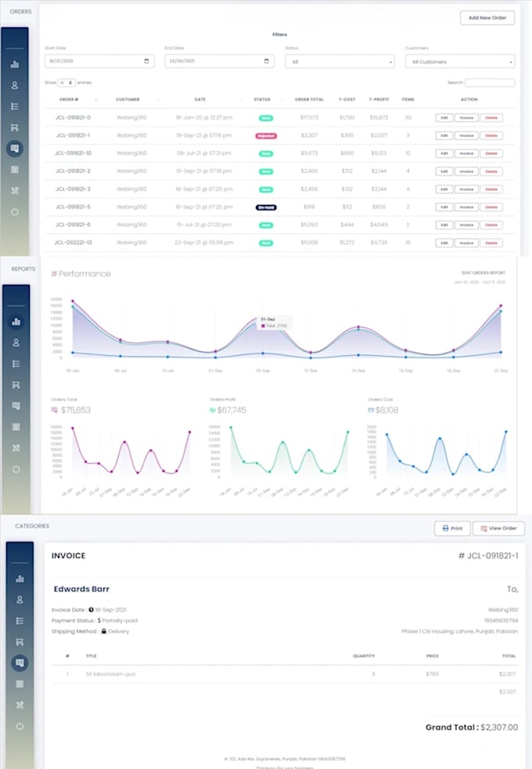Click the Print button above the invoice
Image resolution: width=532 pixels, height=769 pixels.
point(452,528)
